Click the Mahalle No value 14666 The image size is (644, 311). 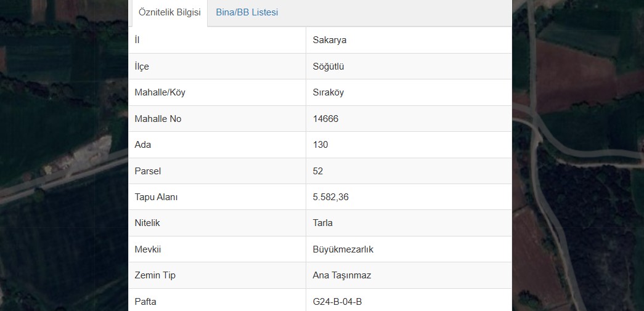pyautogui.click(x=325, y=119)
